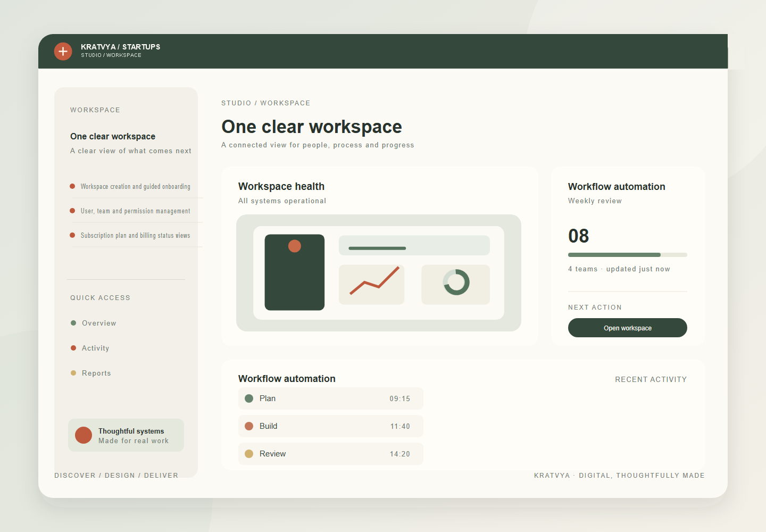Viewport: 766px width, 532px height.
Task: Click the main heading One clear workspace
Action: (312, 127)
